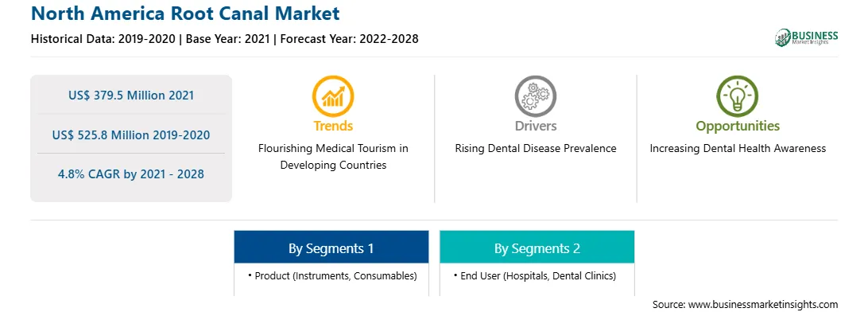
Task: Click the US$ 379.5 Million 2021 stat
Action: click(131, 96)
